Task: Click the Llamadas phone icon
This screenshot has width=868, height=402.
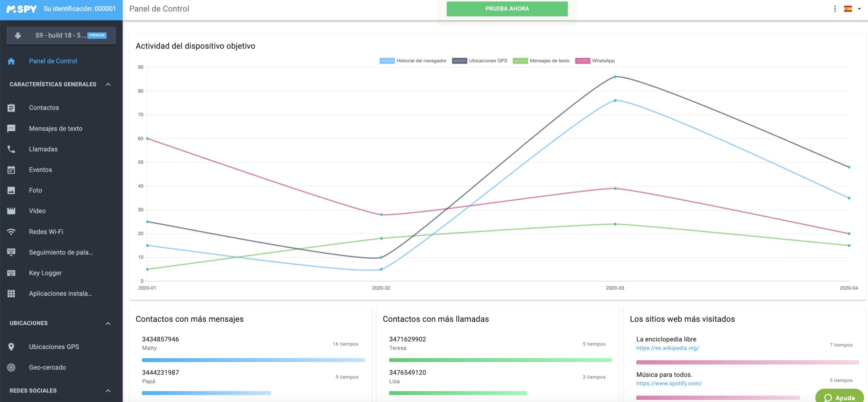Action: click(x=11, y=149)
